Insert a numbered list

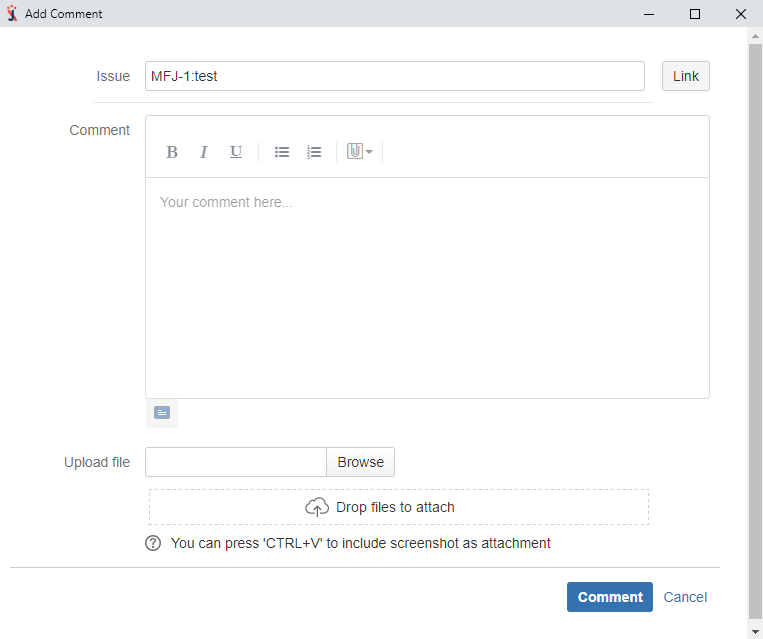[314, 152]
